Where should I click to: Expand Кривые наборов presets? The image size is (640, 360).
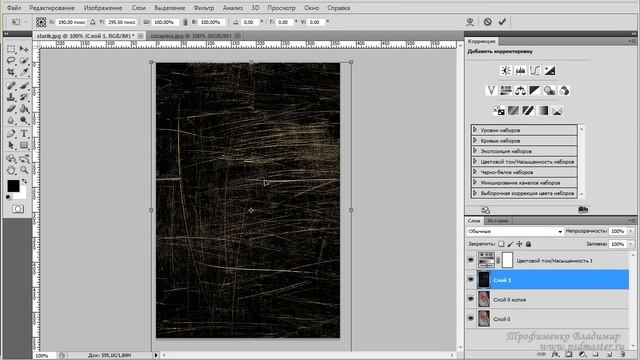click(x=475, y=140)
